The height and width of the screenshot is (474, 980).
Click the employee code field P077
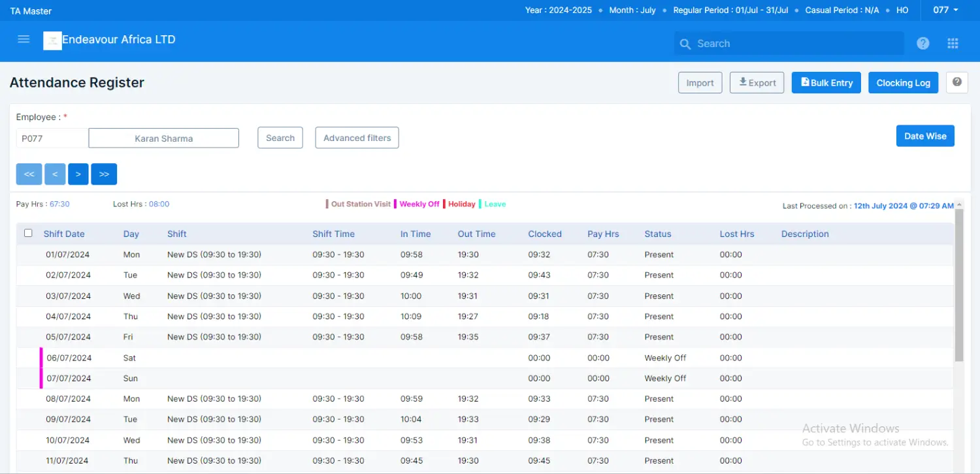52,138
